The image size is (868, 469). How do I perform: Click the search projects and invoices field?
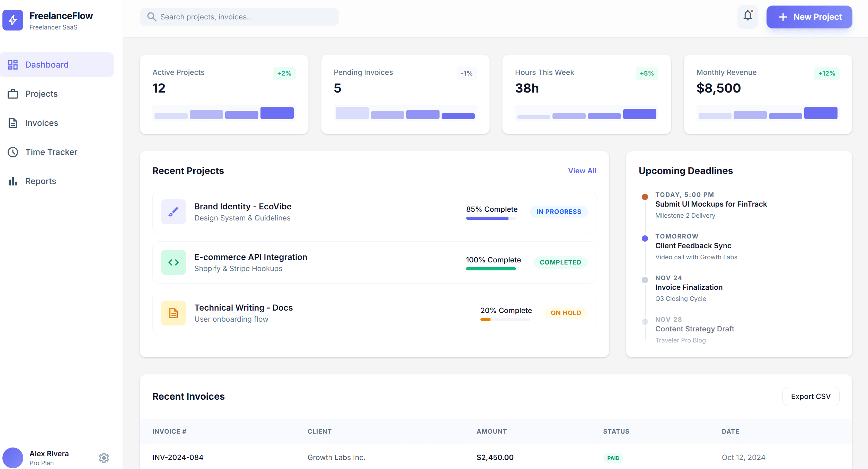click(x=239, y=17)
